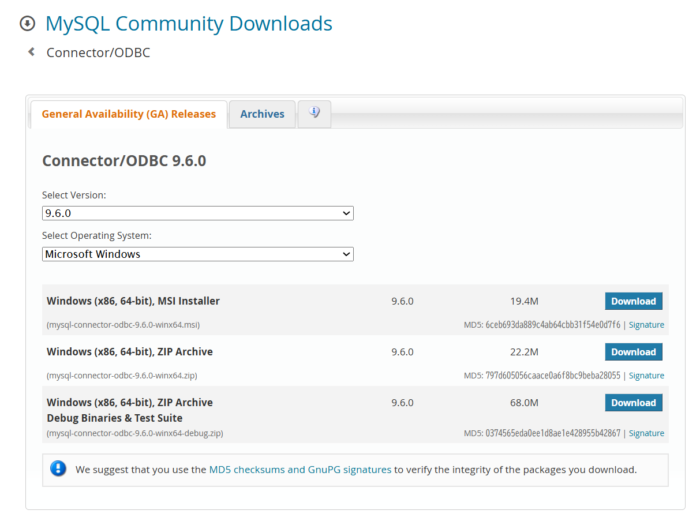The height and width of the screenshot is (514, 700).
Task: Click the back arrow next to Connector/ODBC
Action: point(32,52)
